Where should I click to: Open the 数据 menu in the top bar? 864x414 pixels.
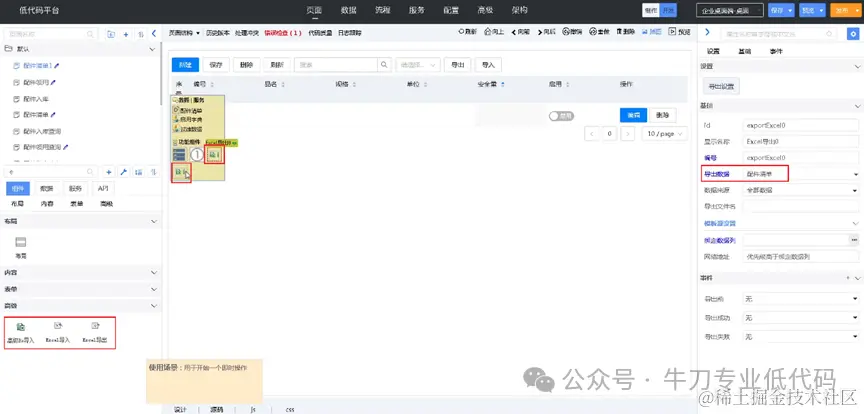(348, 10)
